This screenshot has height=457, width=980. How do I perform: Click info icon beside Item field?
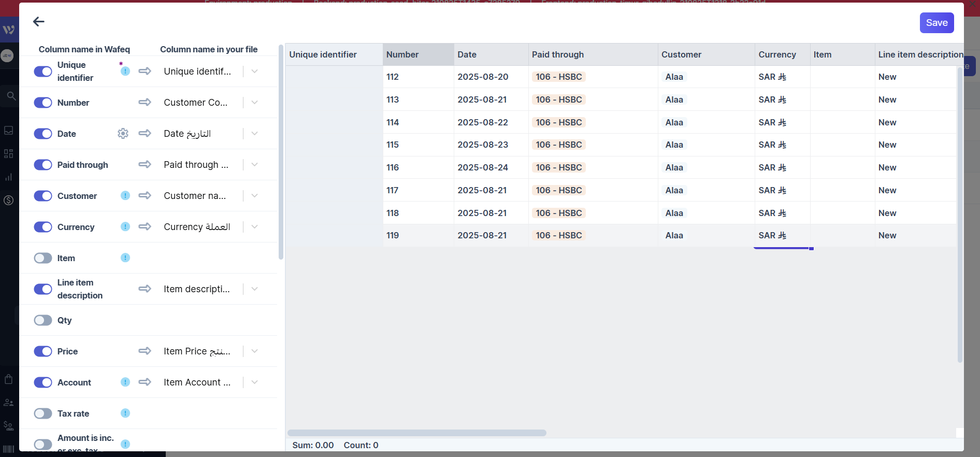click(x=125, y=258)
